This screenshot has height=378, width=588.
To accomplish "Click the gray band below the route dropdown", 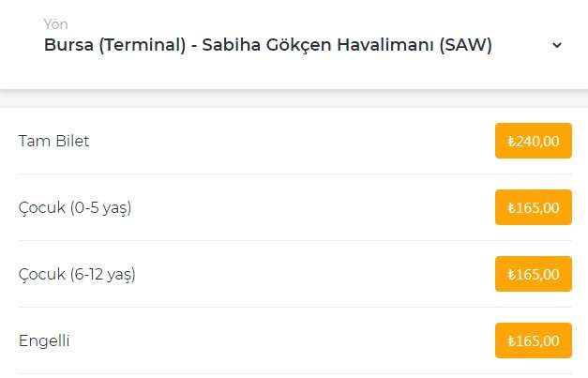I will click(294, 98).
